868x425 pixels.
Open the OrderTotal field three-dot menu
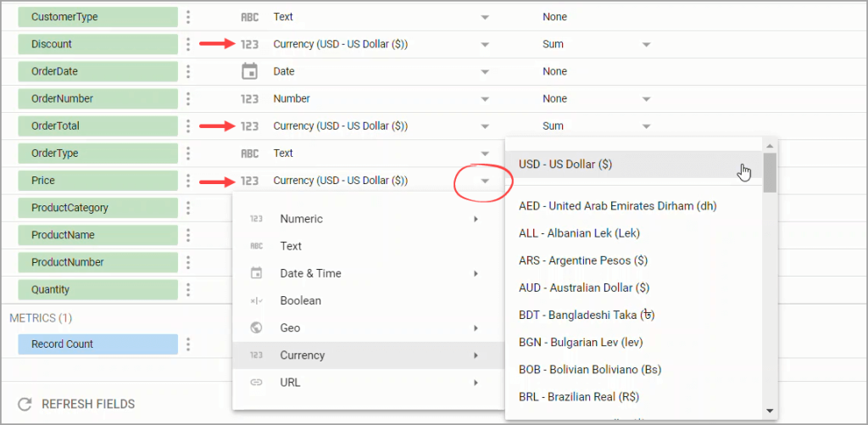click(x=188, y=126)
